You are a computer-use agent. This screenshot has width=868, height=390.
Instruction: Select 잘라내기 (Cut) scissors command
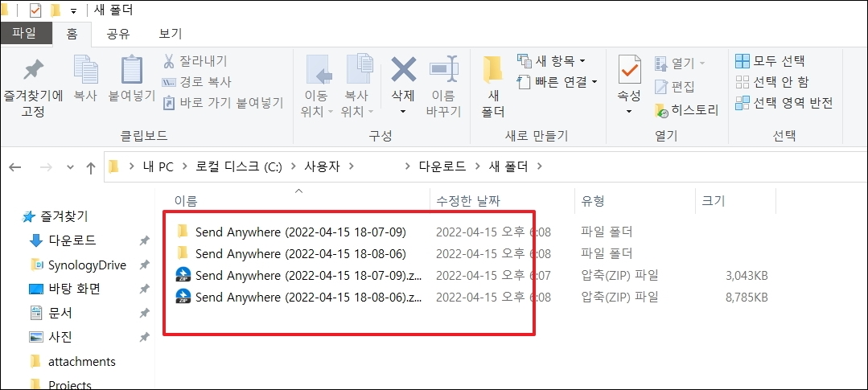[x=195, y=61]
